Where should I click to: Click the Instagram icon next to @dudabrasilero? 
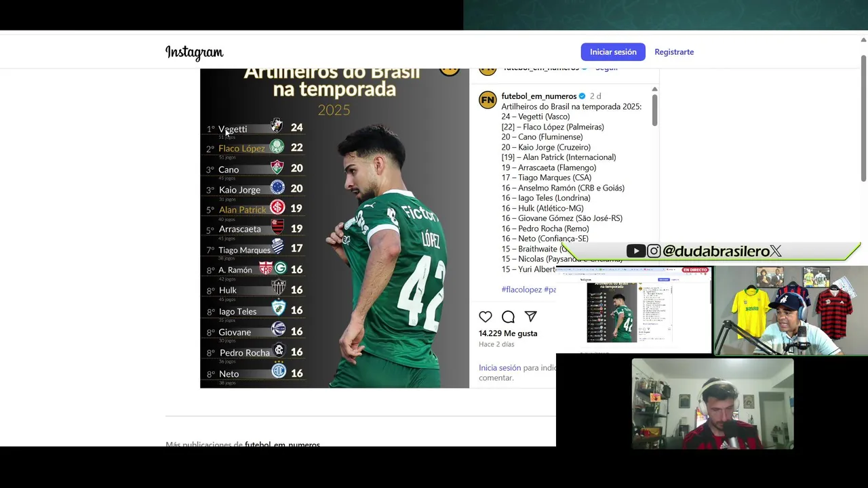pos(654,251)
